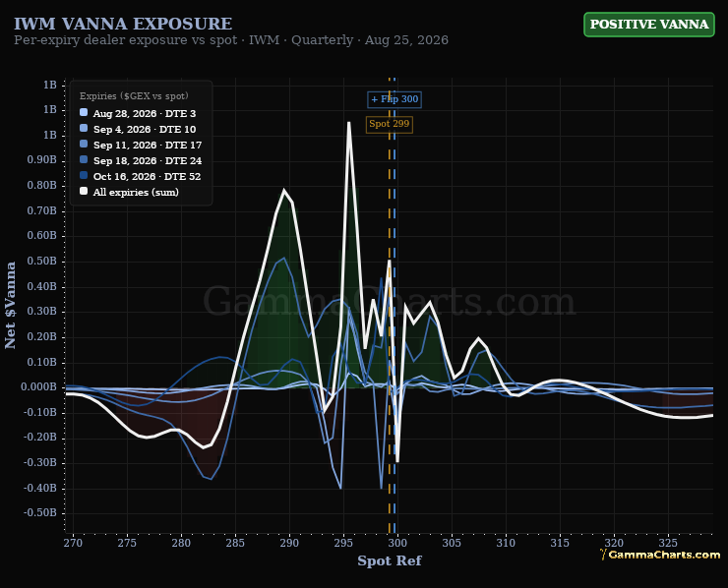728x588 pixels.
Task: Toggle the Sep 4, 2026 · DTE 10 series
Action: tap(145, 130)
